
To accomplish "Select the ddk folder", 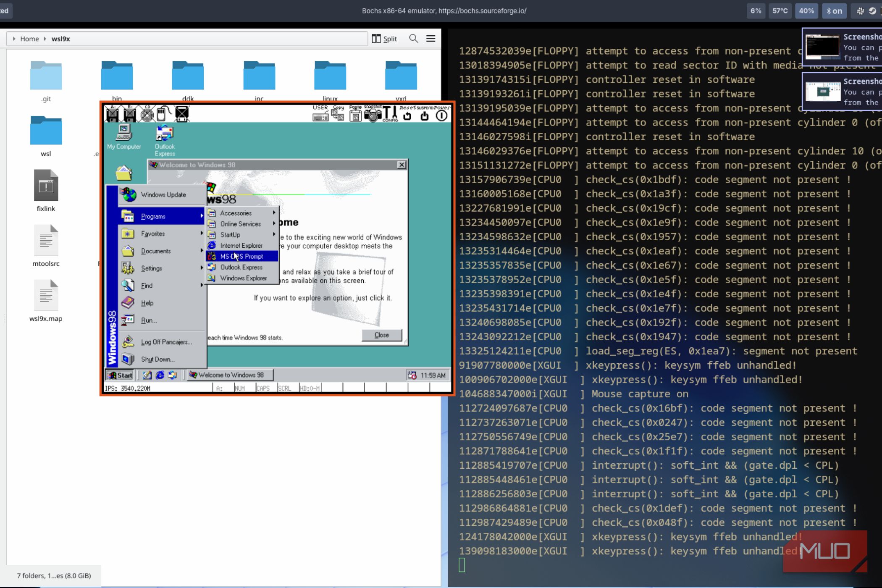I will [x=188, y=81].
